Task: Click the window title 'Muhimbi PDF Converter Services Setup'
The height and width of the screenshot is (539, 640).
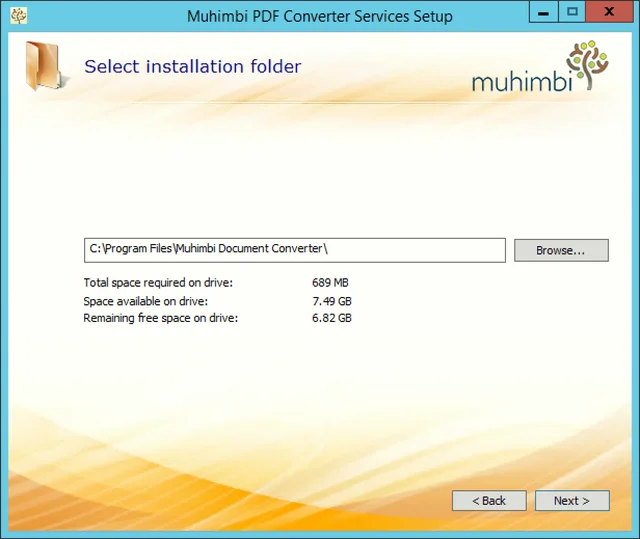Action: point(320,17)
